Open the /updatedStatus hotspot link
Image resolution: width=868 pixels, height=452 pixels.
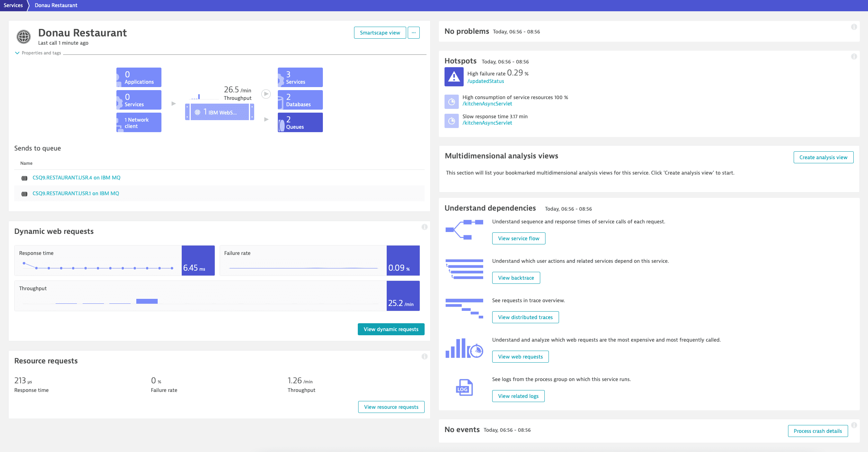[x=485, y=81]
